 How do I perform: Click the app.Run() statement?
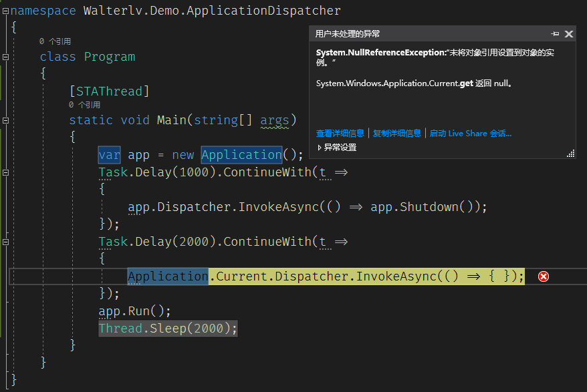click(x=135, y=311)
